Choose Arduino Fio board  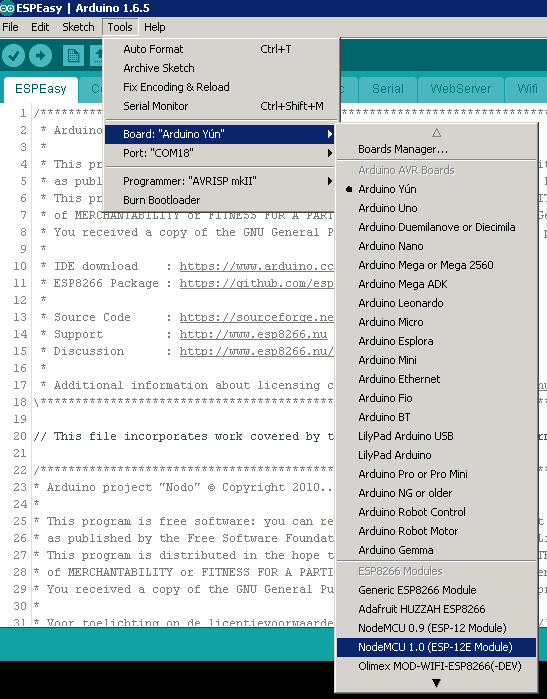pos(436,398)
